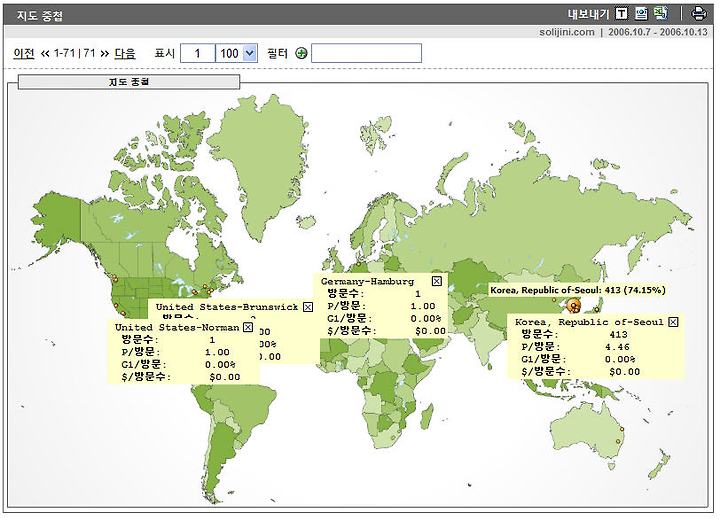Add a filter with green plus icon
This screenshot has width=720, height=520.
[x=301, y=53]
